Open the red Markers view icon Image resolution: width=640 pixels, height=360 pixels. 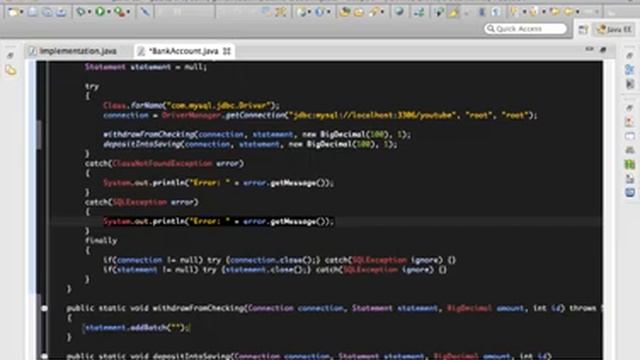click(630, 122)
